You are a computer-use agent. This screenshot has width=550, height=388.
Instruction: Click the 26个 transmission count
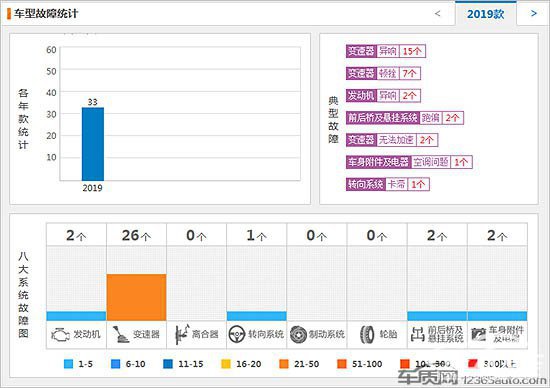[136, 235]
